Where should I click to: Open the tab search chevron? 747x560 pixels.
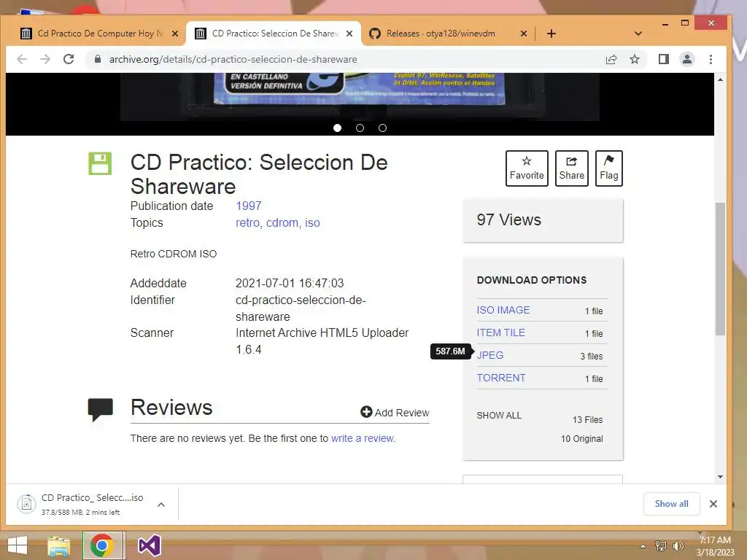point(638,34)
